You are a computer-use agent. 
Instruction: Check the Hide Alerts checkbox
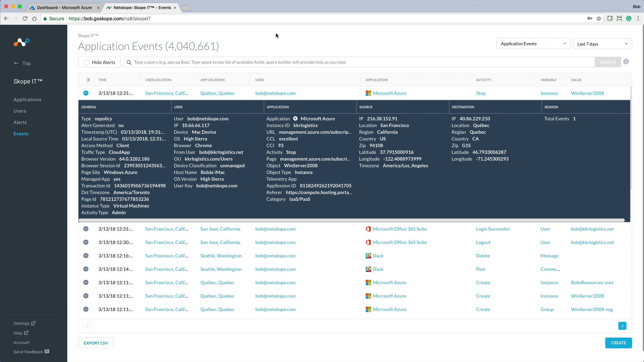coord(86,62)
